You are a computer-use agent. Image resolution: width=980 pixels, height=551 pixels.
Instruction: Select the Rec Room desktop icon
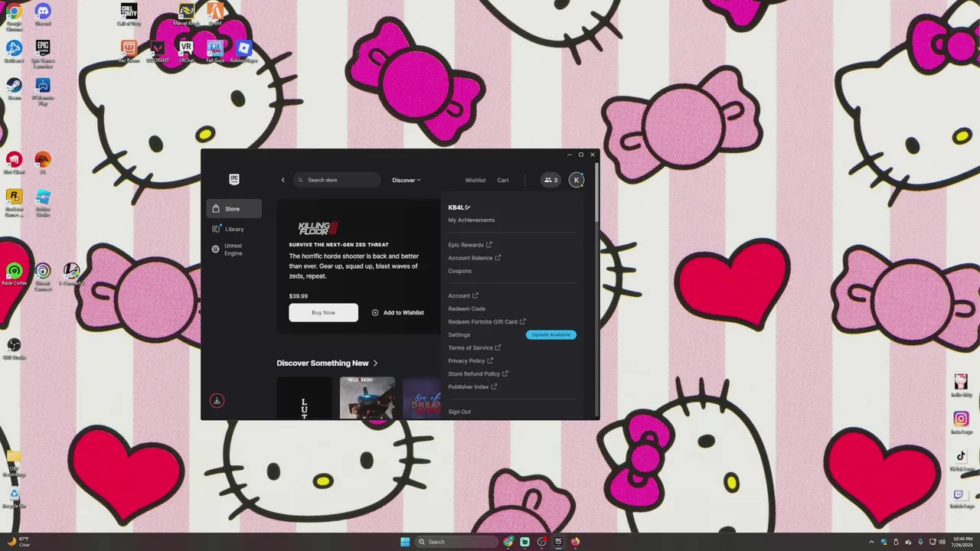tap(129, 51)
